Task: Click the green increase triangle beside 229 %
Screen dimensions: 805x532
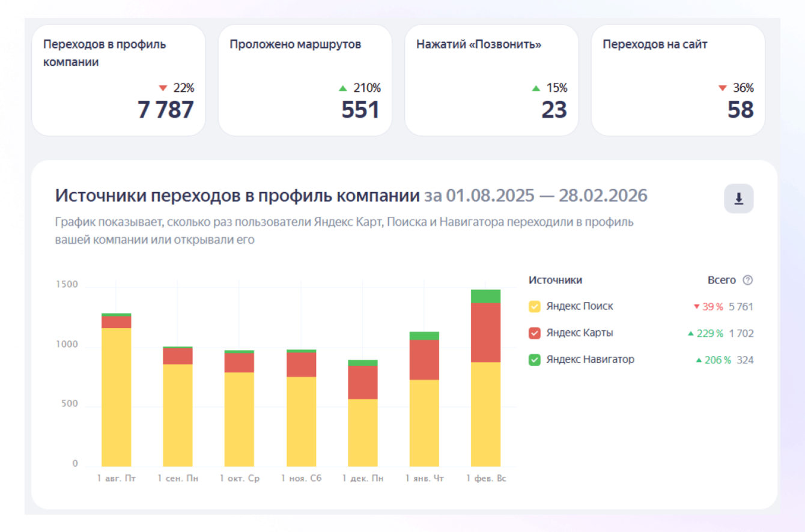Action: pos(691,333)
